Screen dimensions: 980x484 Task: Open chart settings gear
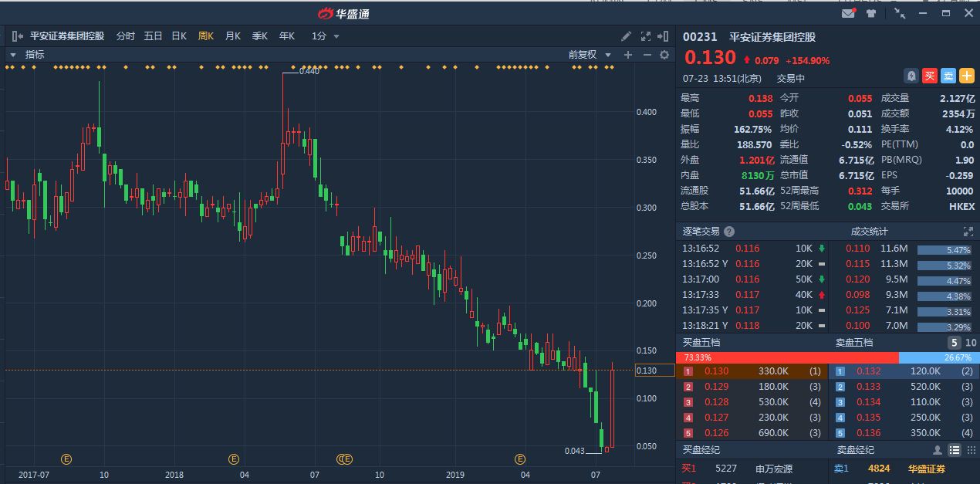pyautogui.click(x=664, y=55)
